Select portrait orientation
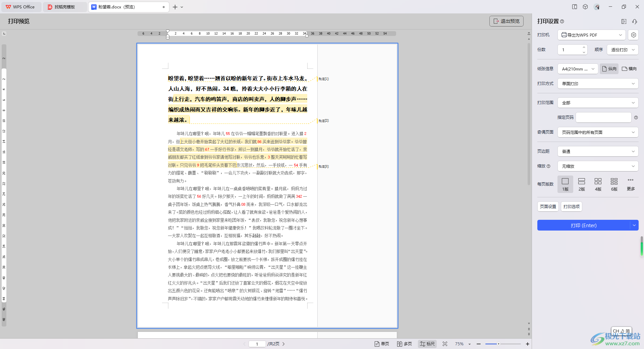Image resolution: width=644 pixels, height=349 pixels. coord(609,69)
